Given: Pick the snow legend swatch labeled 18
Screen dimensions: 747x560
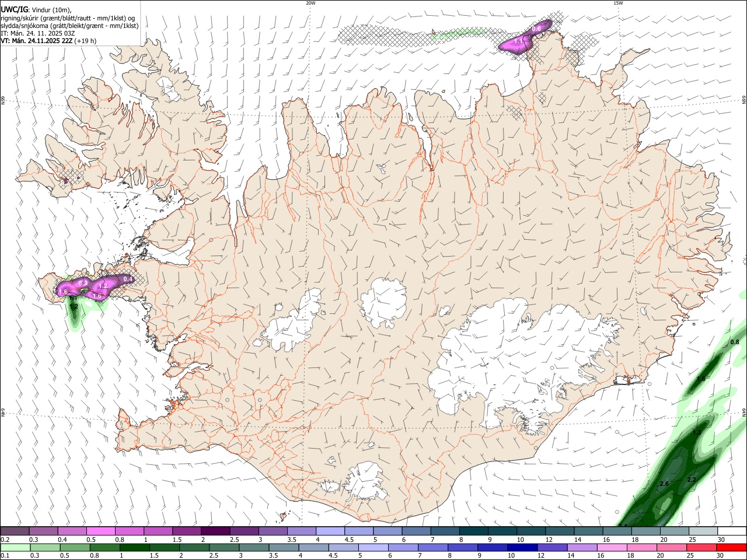Looking at the screenshot, I should (x=646, y=531).
